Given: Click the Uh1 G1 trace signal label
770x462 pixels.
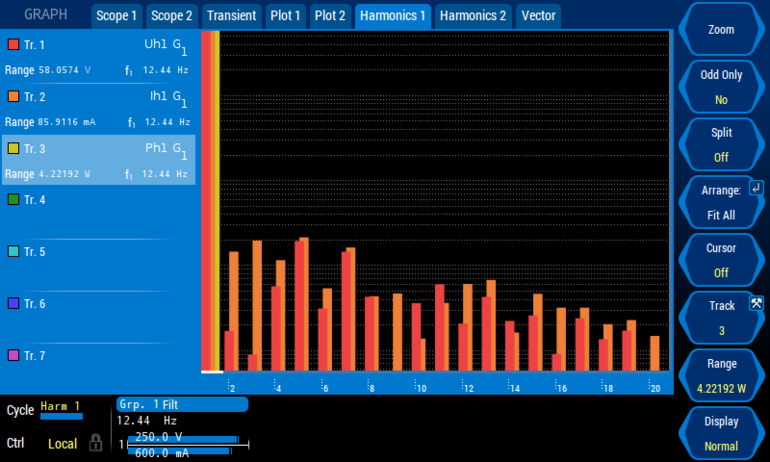Looking at the screenshot, I should click(x=165, y=46).
